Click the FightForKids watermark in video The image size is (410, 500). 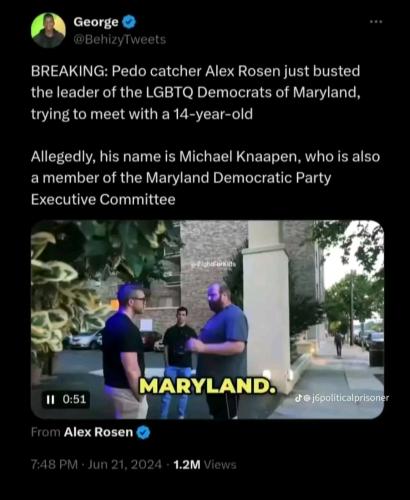coord(214,264)
